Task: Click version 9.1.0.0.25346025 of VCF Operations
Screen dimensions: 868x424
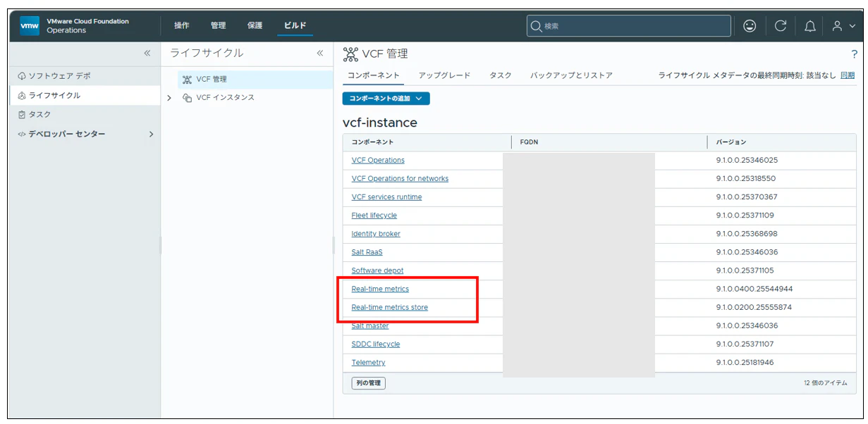Action: click(x=747, y=161)
